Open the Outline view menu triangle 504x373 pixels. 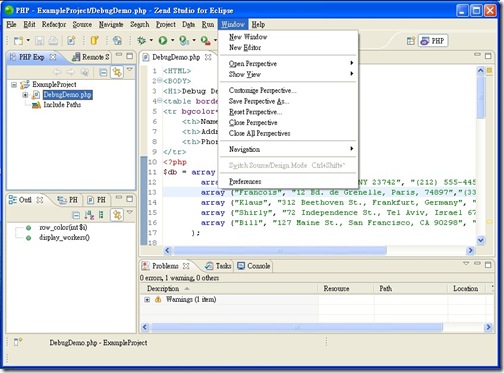[x=130, y=212]
